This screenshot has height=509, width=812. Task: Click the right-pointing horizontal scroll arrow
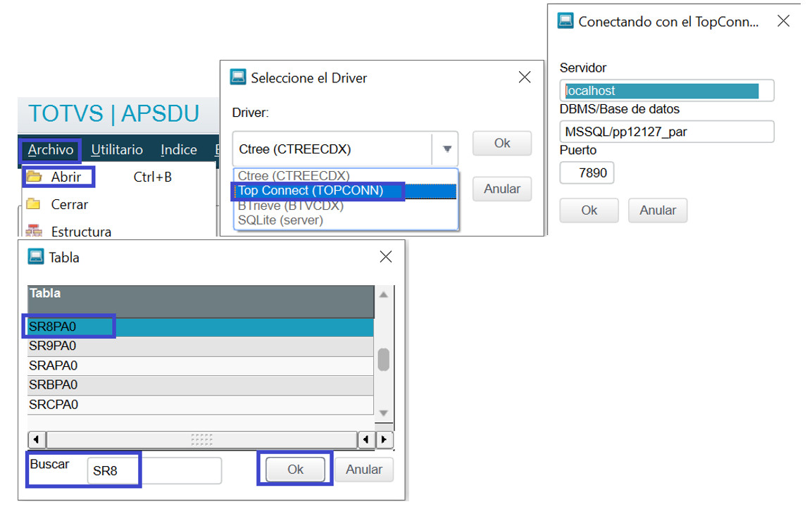[x=384, y=439]
